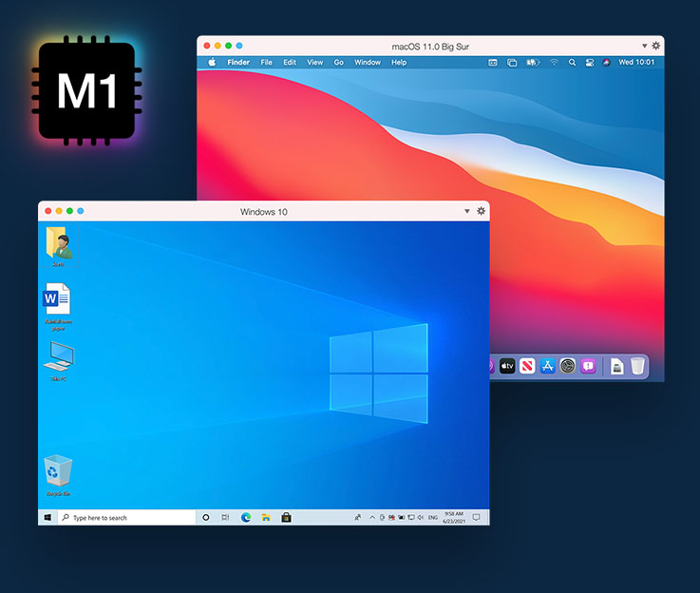
Task: Click the Wi-Fi icon in menu bar
Action: coord(554,63)
